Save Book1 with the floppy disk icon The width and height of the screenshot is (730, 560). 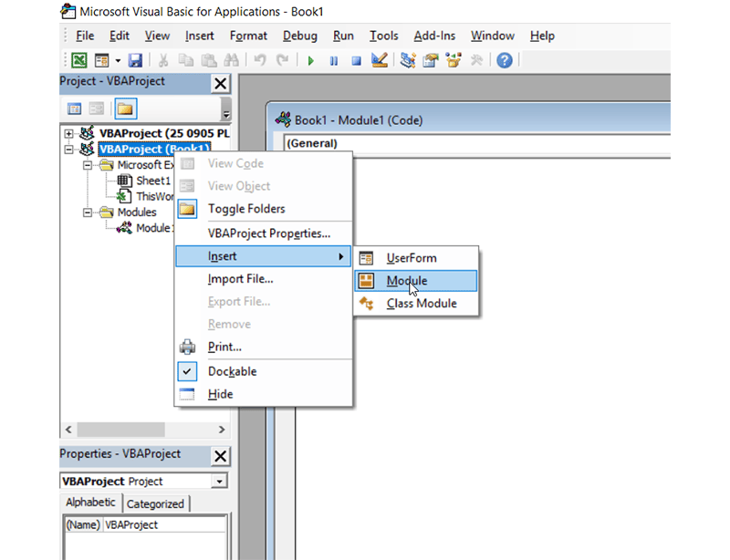[x=135, y=60]
